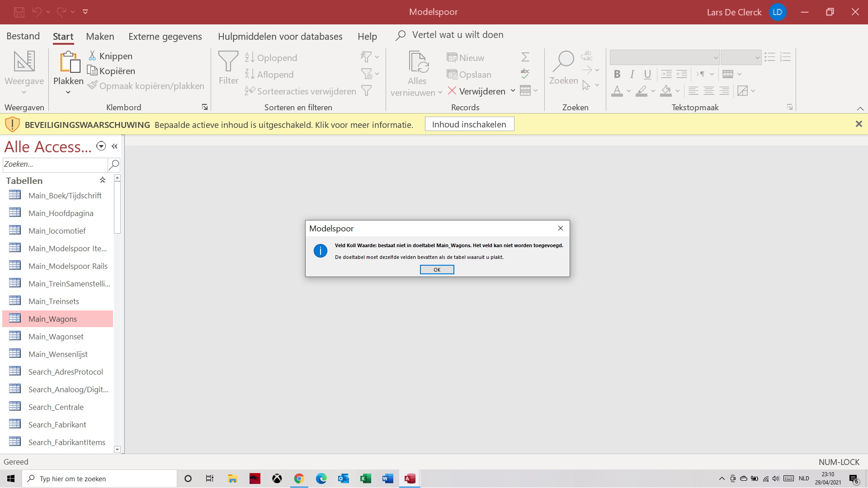
Task: Toggle Italic formatting
Action: (632, 74)
